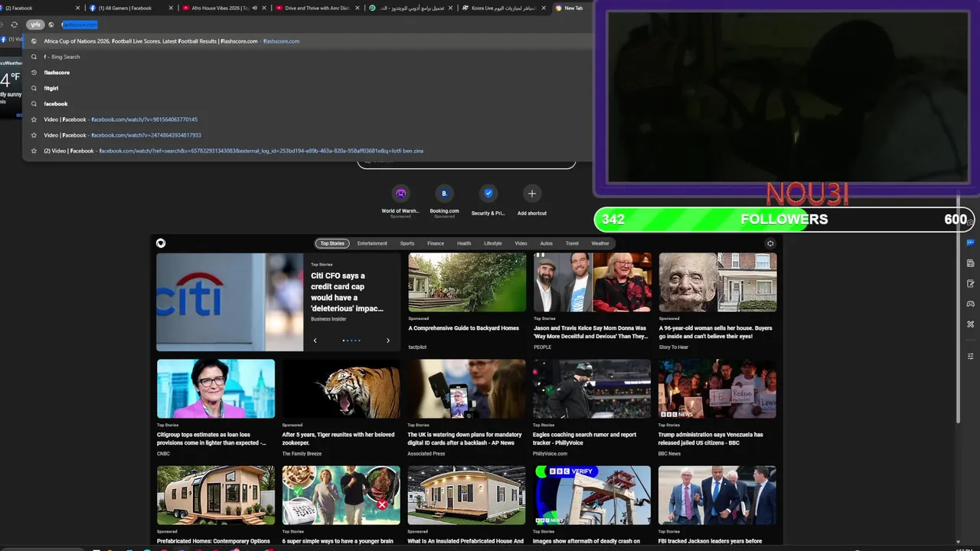Open bookmark suggestion facebook.com/watch?v=24748643934817933
980x551 pixels.
click(x=306, y=135)
